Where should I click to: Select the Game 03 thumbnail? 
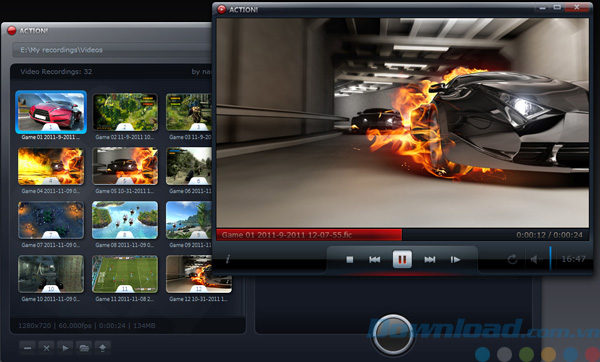point(189,112)
